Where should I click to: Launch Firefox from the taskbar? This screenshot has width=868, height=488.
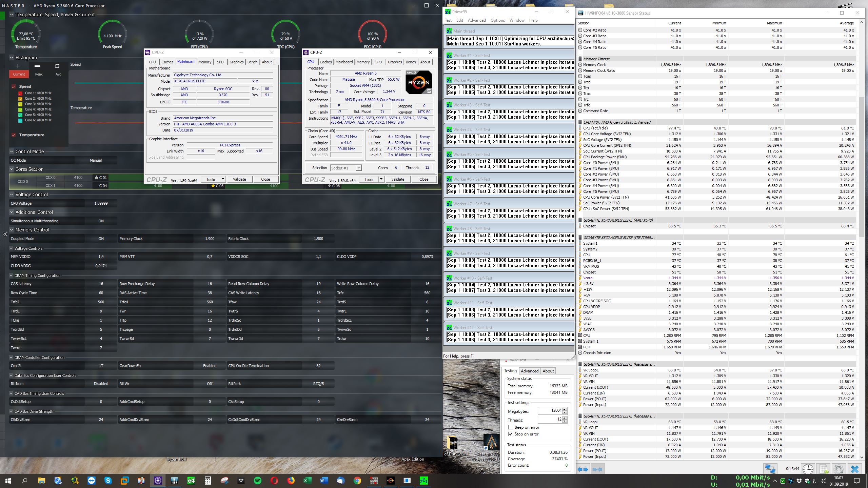291,480
